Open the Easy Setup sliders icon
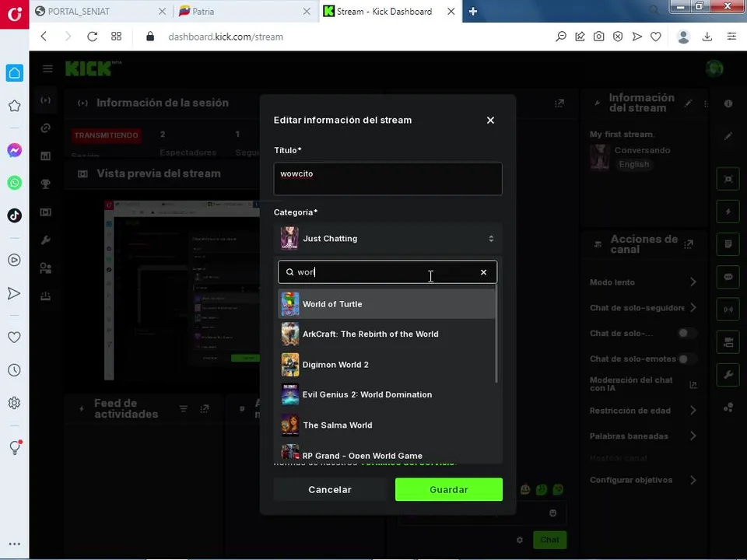Viewport: 747px width, 560px height. [731, 37]
